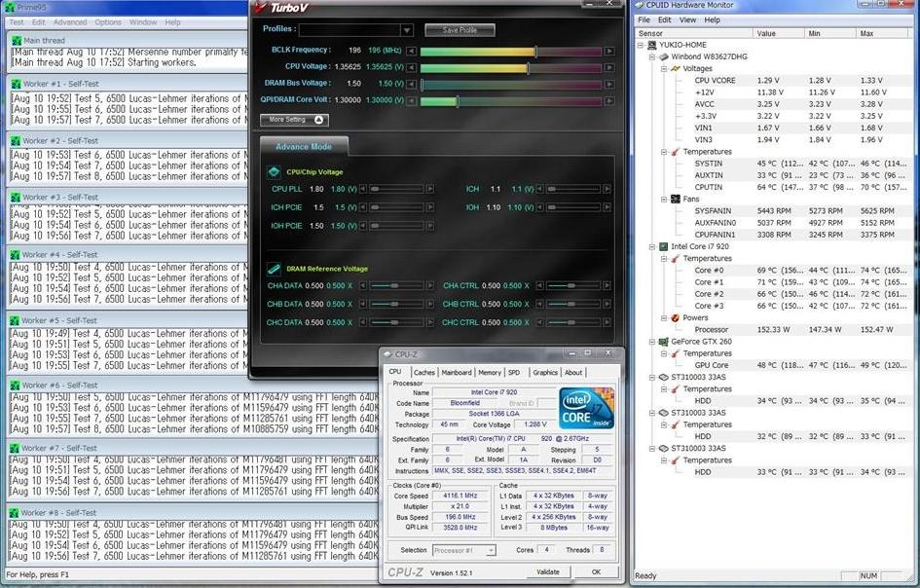The image size is (920, 588).
Task: Click the DRAM Reference Voltage section icon
Action: (274, 269)
